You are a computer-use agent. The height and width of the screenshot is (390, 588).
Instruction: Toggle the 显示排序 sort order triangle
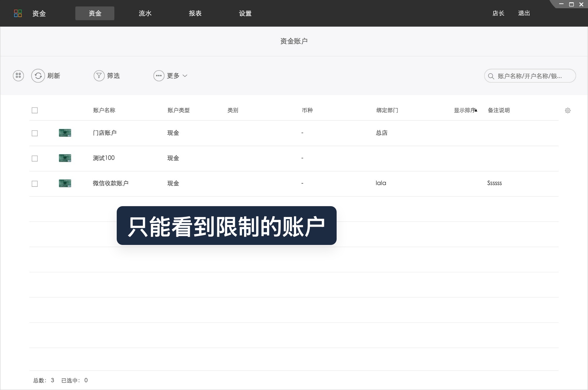477,109
